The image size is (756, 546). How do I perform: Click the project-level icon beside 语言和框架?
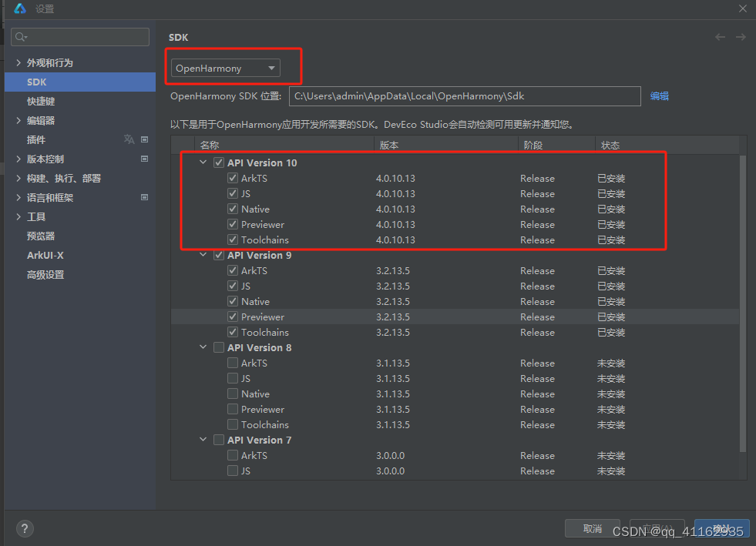[144, 197]
